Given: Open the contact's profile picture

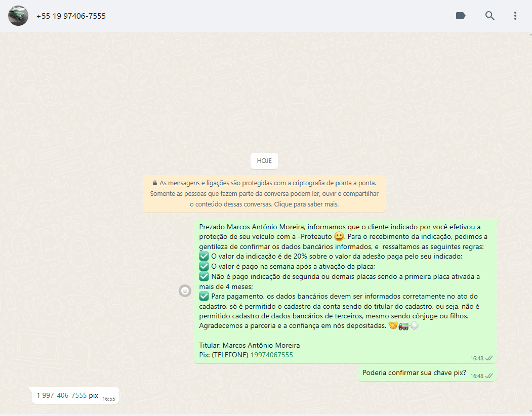Looking at the screenshot, I should coord(18,16).
